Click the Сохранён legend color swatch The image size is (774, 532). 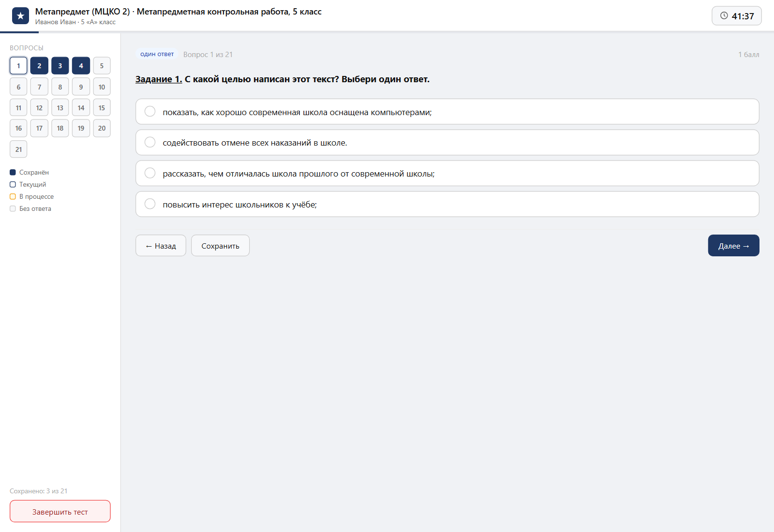13,172
